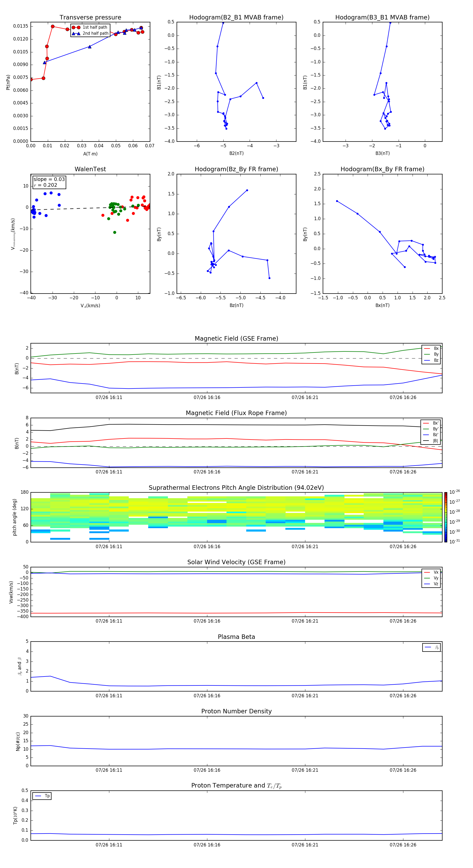
Task: Select the 'Hodogram(Bx_By FR frame)' title
Action: [382, 169]
